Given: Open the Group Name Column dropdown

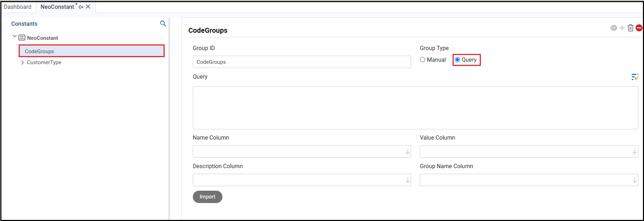Looking at the screenshot, I should (634, 180).
